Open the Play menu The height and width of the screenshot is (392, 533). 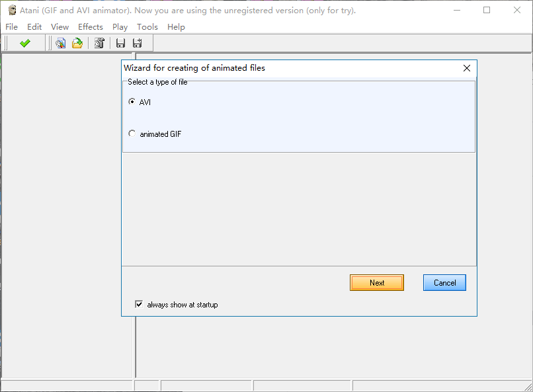point(120,27)
